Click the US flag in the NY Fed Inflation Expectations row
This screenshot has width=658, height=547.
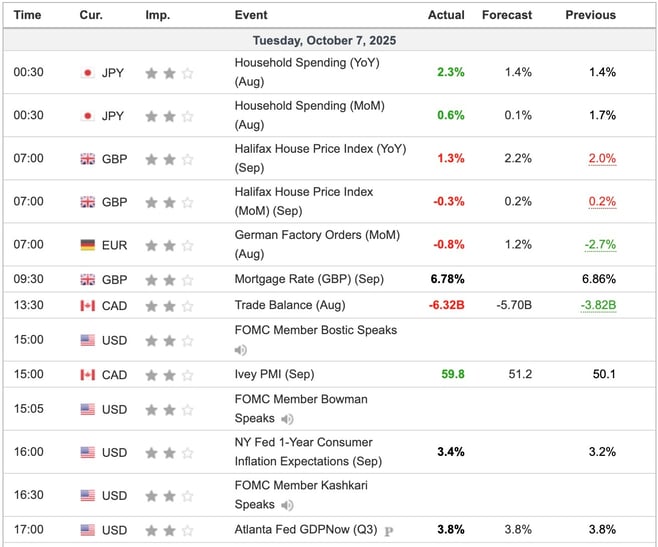tap(87, 453)
